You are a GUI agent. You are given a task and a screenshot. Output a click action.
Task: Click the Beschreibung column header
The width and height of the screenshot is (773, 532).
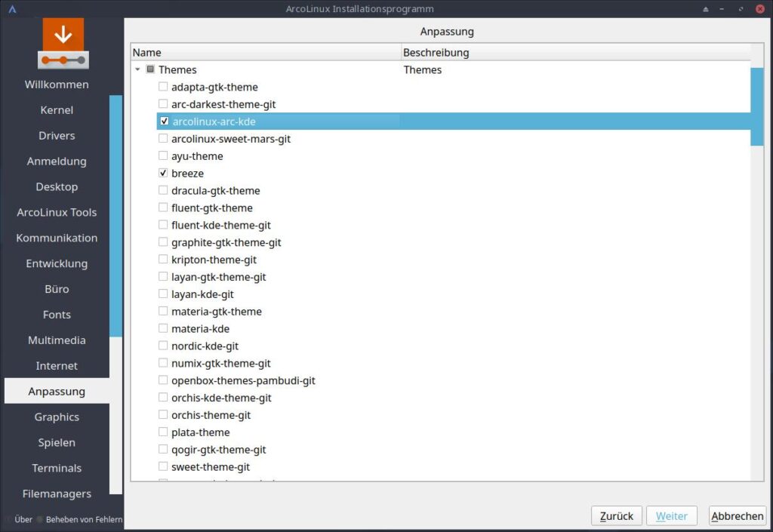(x=576, y=52)
